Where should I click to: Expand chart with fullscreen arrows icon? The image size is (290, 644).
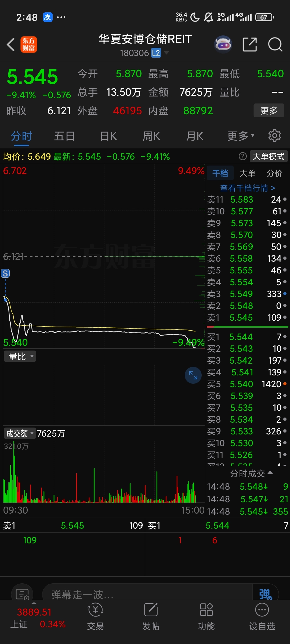coord(193,375)
